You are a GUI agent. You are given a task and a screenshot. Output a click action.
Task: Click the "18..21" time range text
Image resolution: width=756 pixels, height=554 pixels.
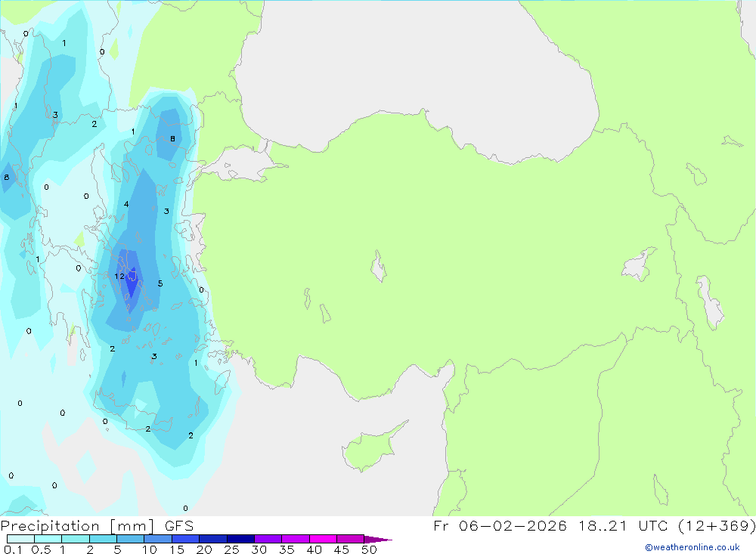tap(603, 526)
